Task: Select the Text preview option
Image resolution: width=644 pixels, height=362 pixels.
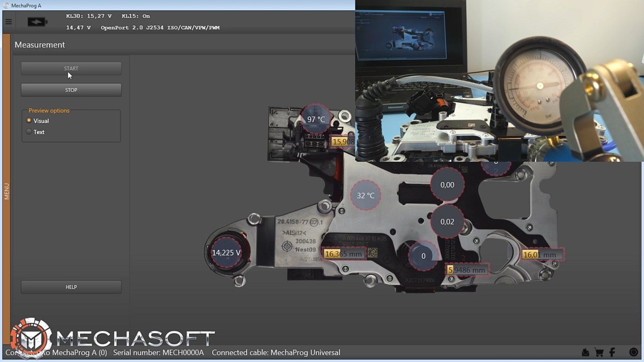Action: pos(30,132)
